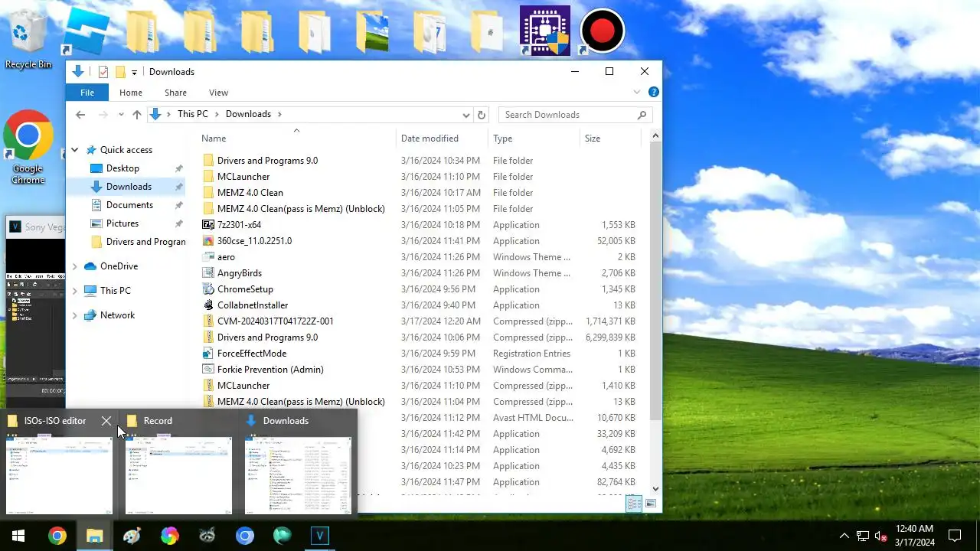Expand the OneDrive tree node
Viewport: 980px width, 551px height.
pyautogui.click(x=75, y=266)
